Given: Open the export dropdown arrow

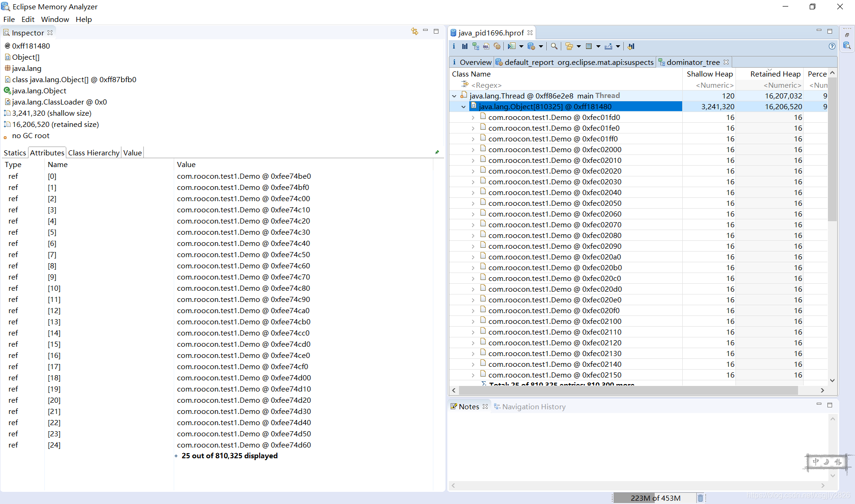Looking at the screenshot, I should click(x=618, y=46).
